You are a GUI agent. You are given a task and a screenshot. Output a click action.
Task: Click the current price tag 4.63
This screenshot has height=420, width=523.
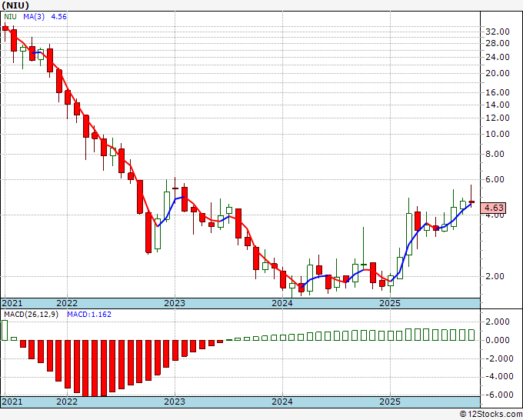pos(494,208)
